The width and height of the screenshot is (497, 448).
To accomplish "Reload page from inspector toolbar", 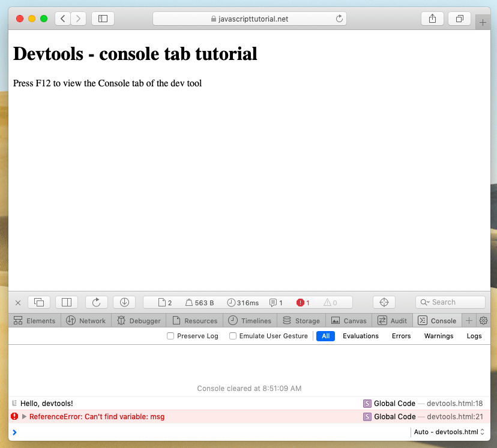I will click(97, 302).
